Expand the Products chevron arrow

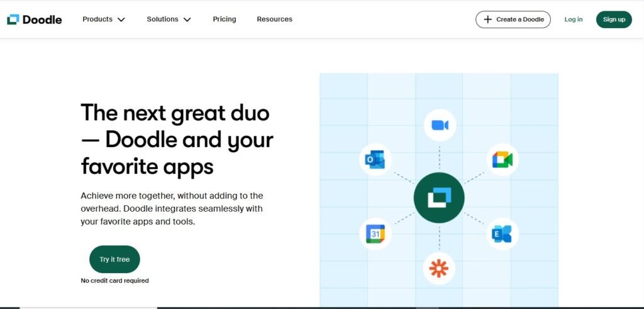coord(121,19)
